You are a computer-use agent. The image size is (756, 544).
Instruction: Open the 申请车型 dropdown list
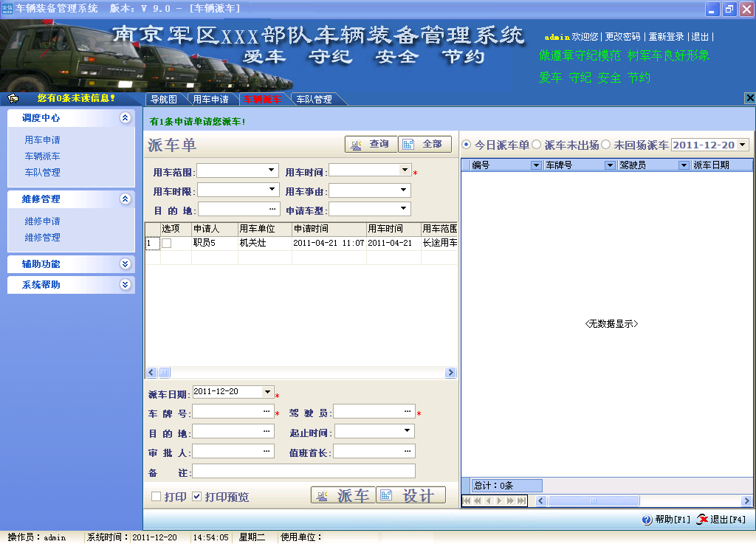tap(404, 209)
